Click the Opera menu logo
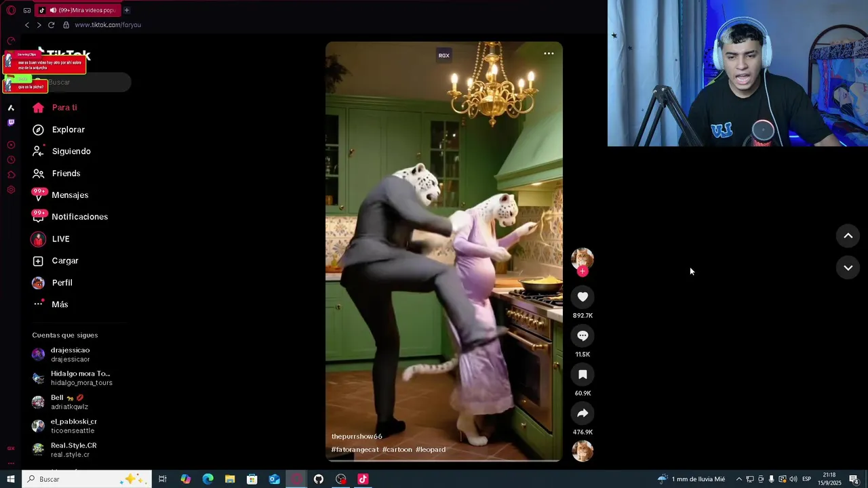Image resolution: width=868 pixels, height=488 pixels. click(11, 10)
